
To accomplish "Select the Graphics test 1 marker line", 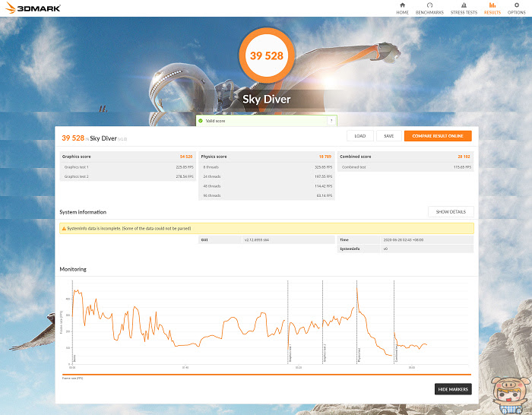I will pos(288,322).
